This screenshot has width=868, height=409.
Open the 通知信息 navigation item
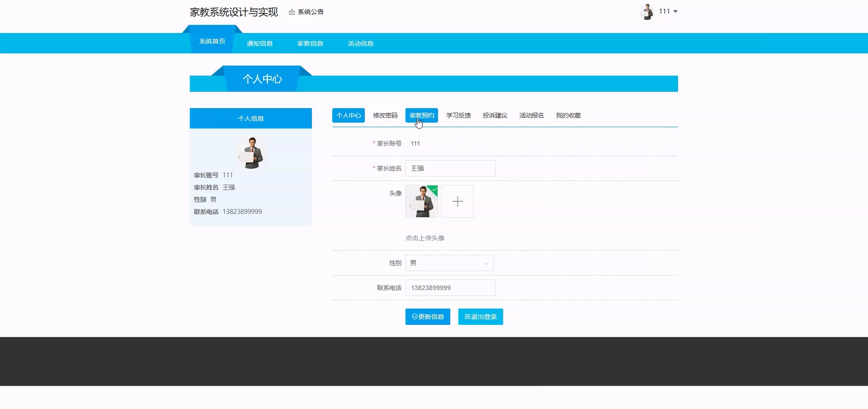point(259,44)
